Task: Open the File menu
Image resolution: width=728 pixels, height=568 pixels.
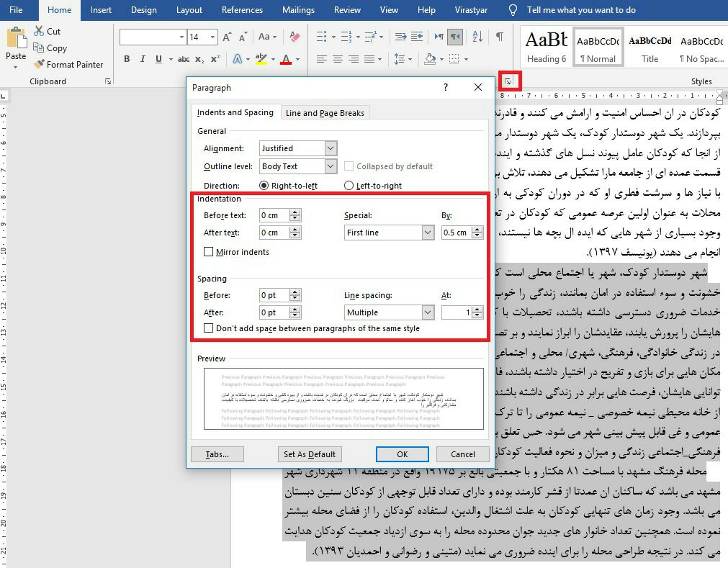Action: tap(16, 10)
